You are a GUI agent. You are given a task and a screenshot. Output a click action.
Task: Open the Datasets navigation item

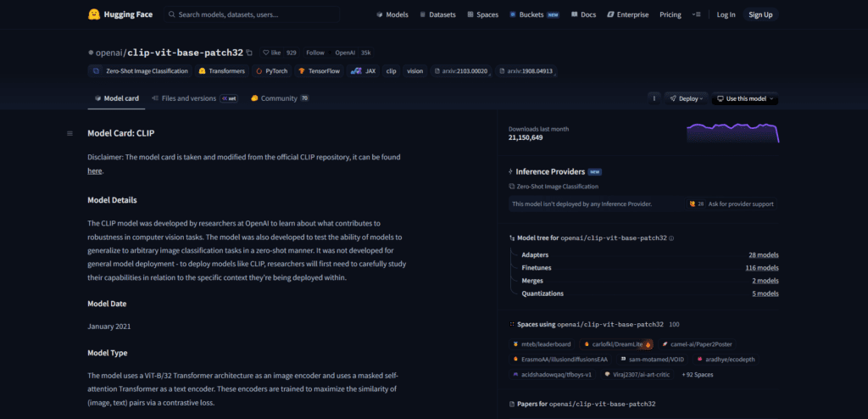click(438, 15)
